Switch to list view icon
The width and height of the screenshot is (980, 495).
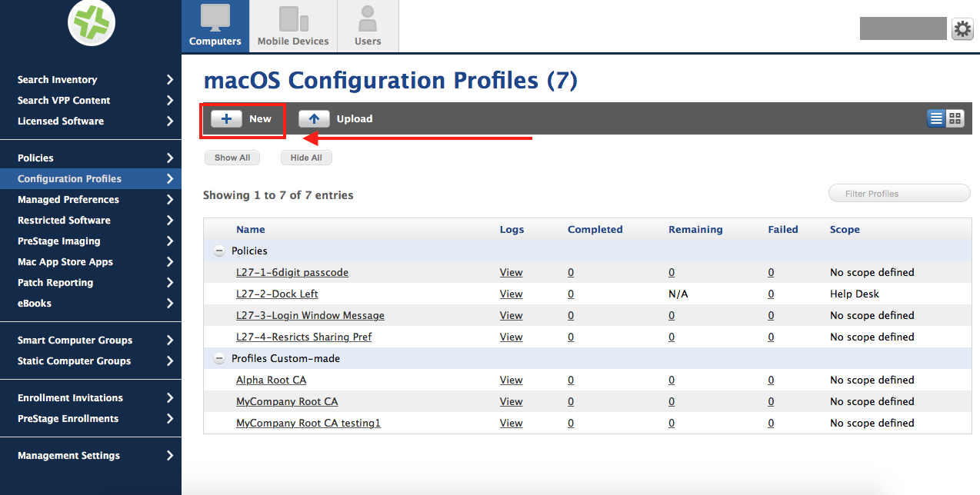936,118
